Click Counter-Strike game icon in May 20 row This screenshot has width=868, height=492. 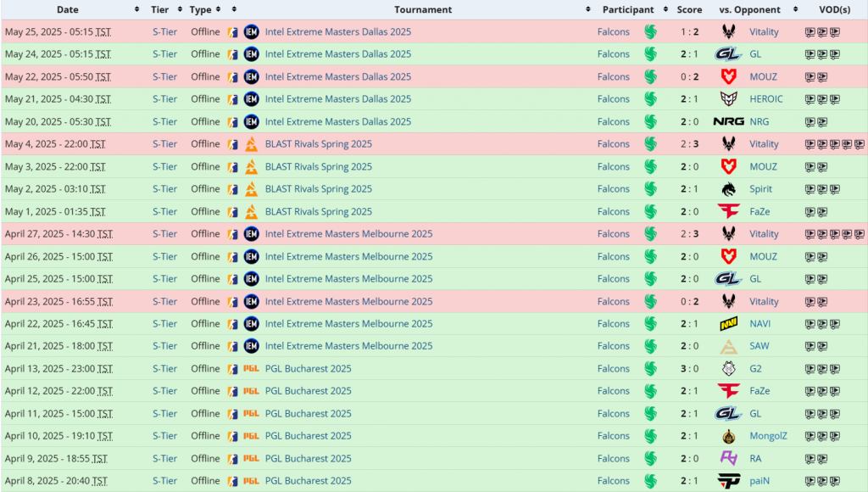tap(233, 122)
